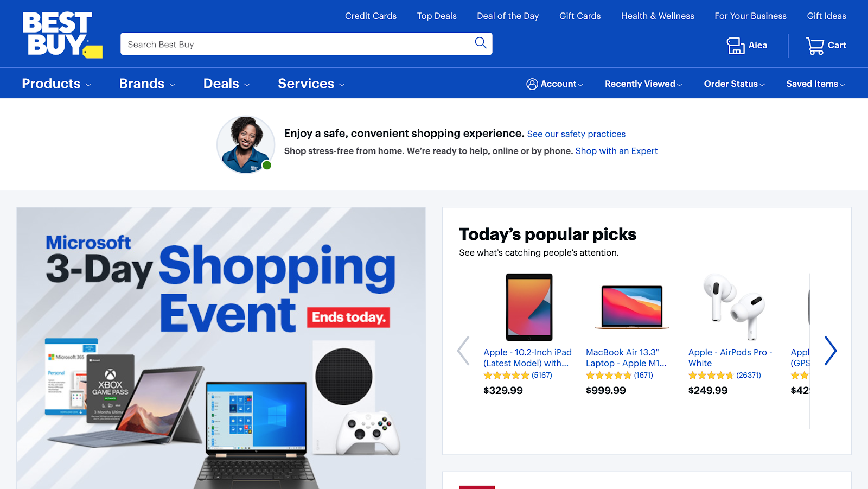
Task: Follow the Shop with an Expert link
Action: [x=616, y=151]
